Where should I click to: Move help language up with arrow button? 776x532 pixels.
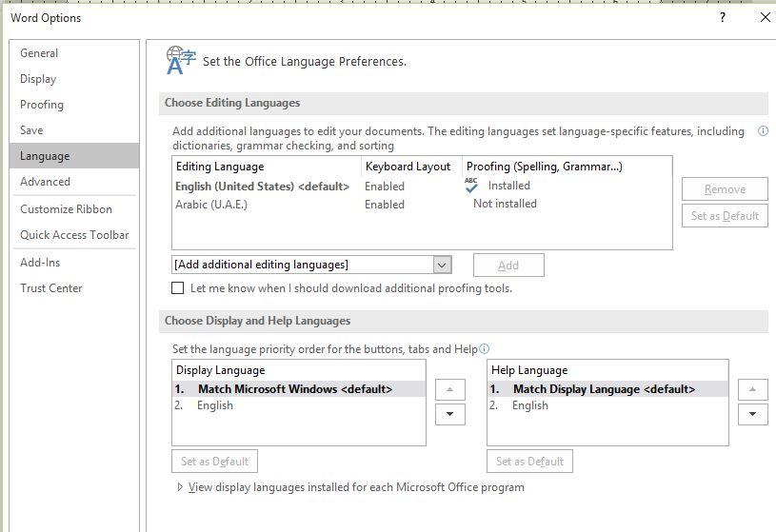click(x=752, y=389)
